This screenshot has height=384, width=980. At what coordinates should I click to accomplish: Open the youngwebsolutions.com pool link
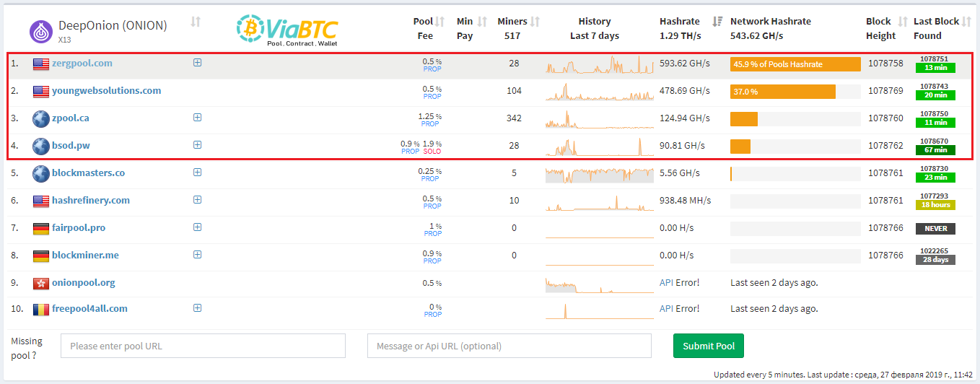[x=107, y=90]
